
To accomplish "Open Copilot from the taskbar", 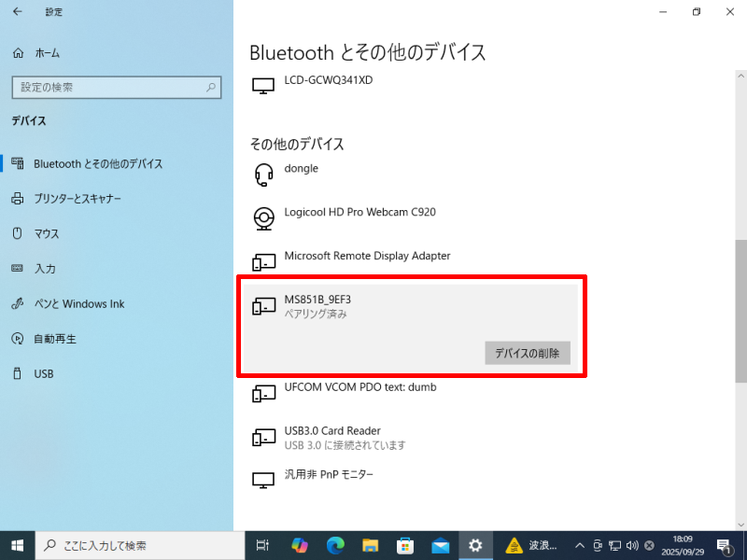I will 300,545.
